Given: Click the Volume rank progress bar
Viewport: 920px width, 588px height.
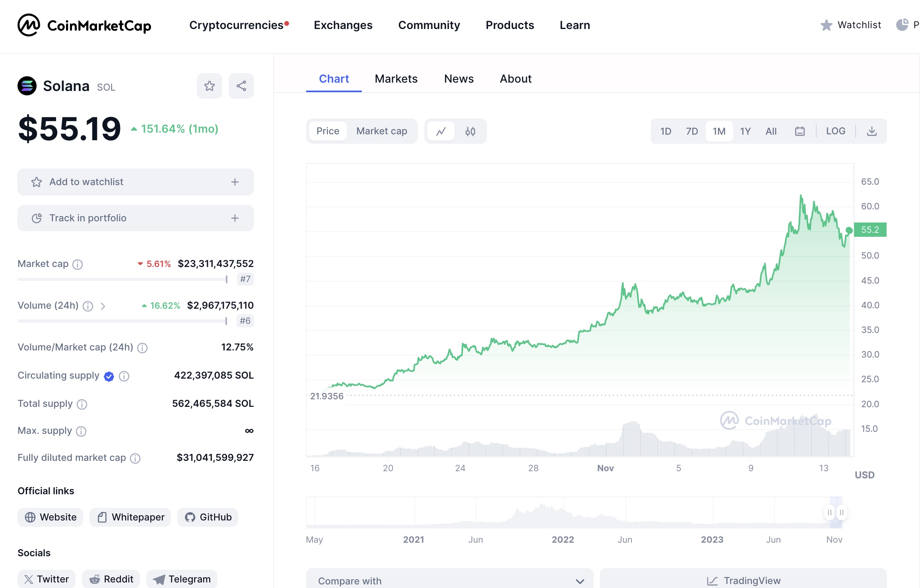Looking at the screenshot, I should tap(123, 321).
